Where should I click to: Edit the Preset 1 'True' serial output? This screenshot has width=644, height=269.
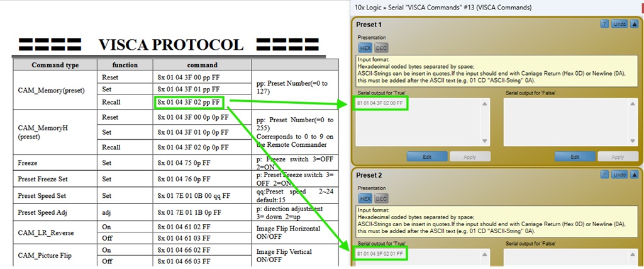(x=427, y=157)
